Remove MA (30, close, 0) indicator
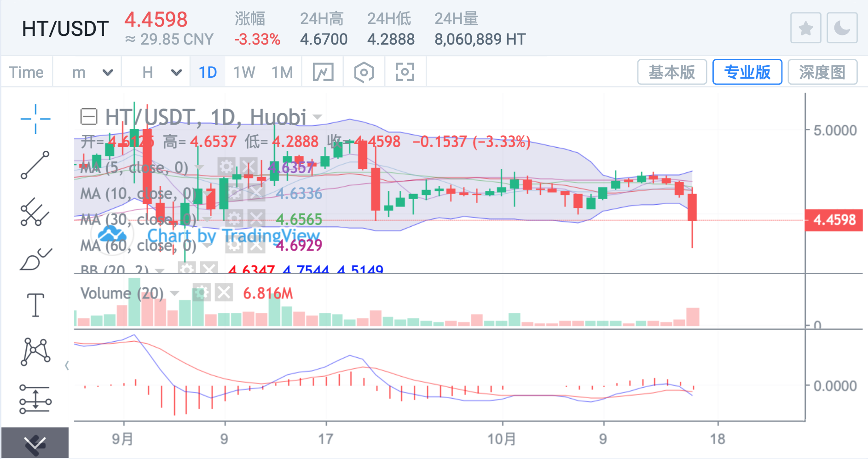 pos(256,218)
